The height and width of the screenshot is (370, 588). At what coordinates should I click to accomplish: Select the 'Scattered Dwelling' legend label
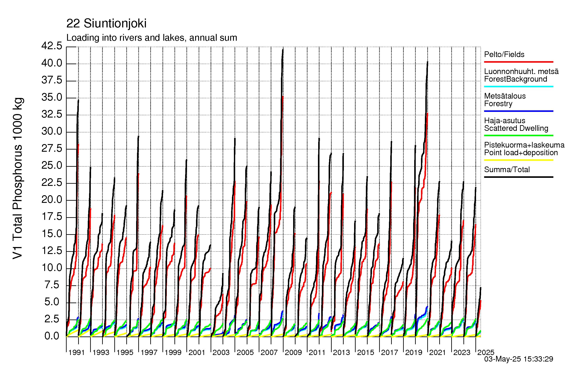pyautogui.click(x=516, y=128)
